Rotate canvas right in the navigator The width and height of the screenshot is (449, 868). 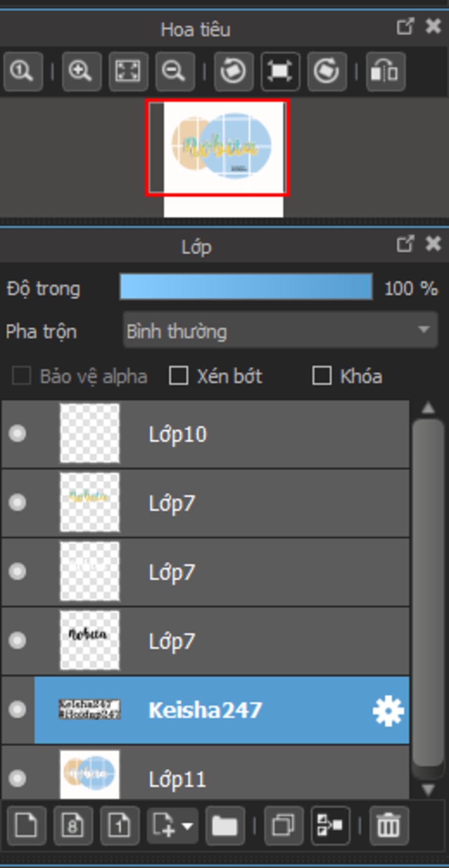(327, 71)
